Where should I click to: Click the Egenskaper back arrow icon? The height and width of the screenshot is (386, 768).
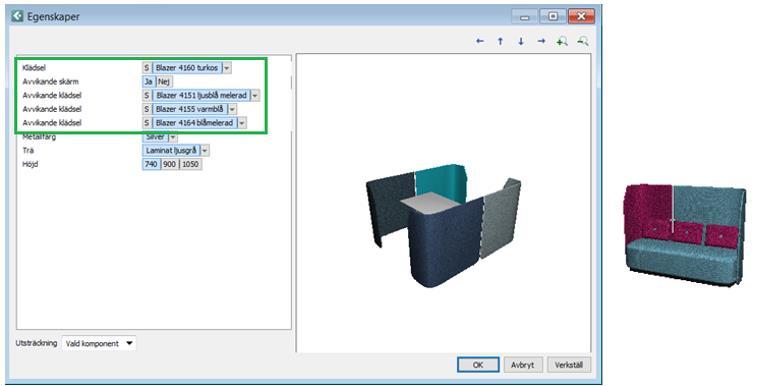(18, 16)
